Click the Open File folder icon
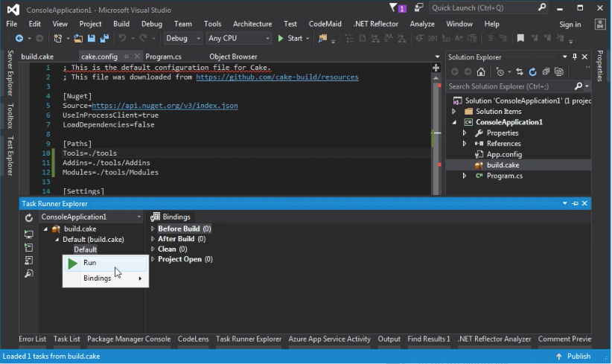 point(78,38)
